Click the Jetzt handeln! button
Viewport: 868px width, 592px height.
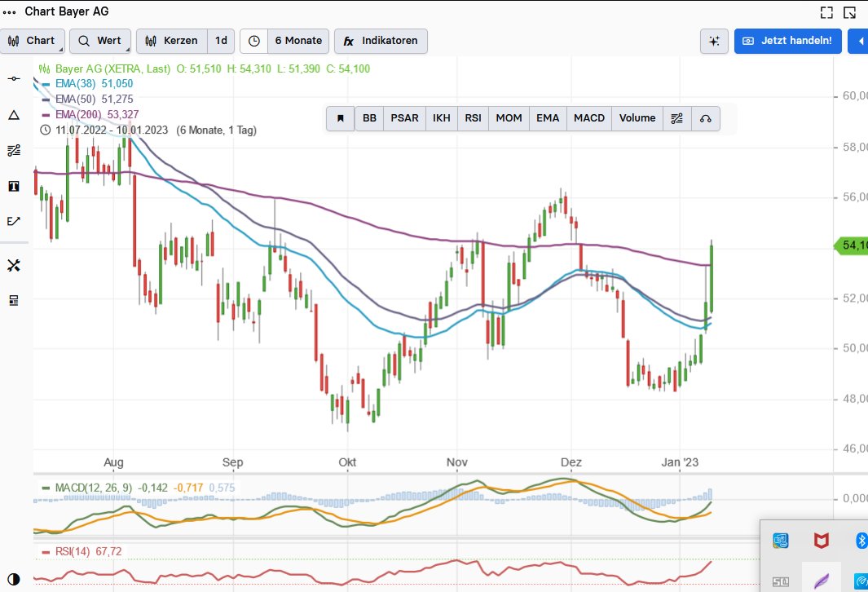coord(788,41)
